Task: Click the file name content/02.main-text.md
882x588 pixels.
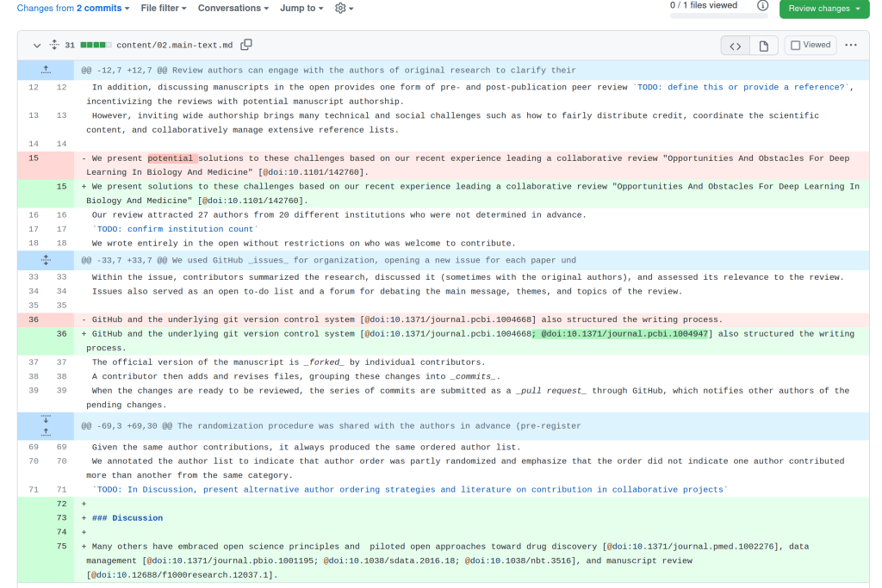Action: point(174,46)
